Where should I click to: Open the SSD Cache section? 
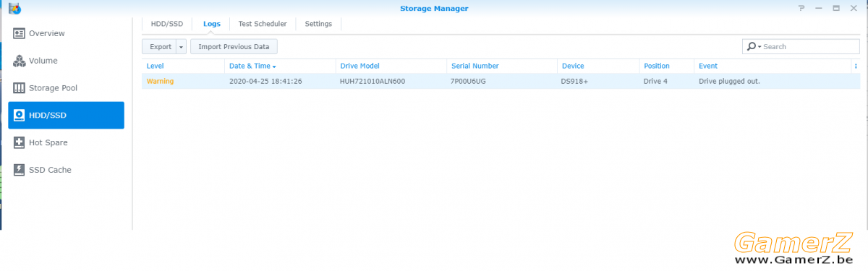(x=66, y=170)
